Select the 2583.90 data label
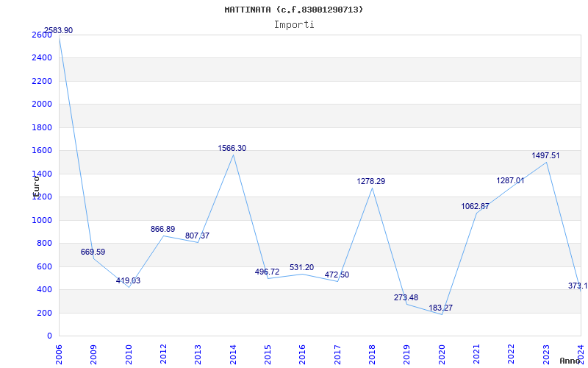 tap(59, 30)
